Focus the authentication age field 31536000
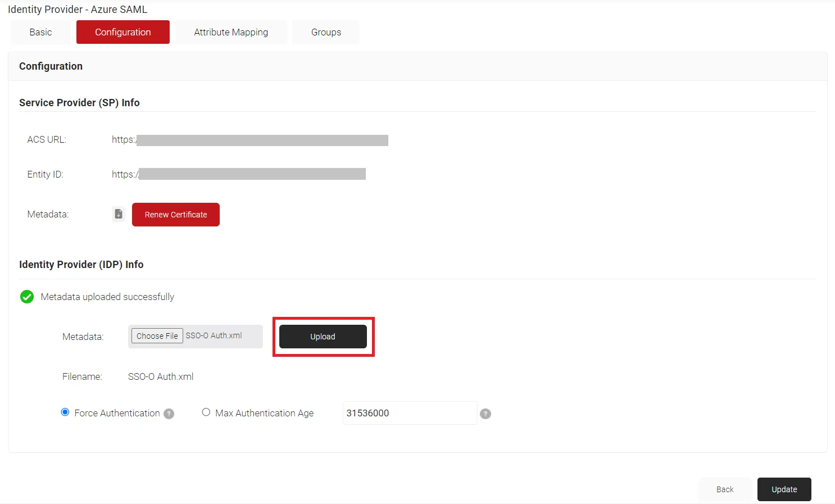Screen dimensions: 835x504 coord(410,413)
